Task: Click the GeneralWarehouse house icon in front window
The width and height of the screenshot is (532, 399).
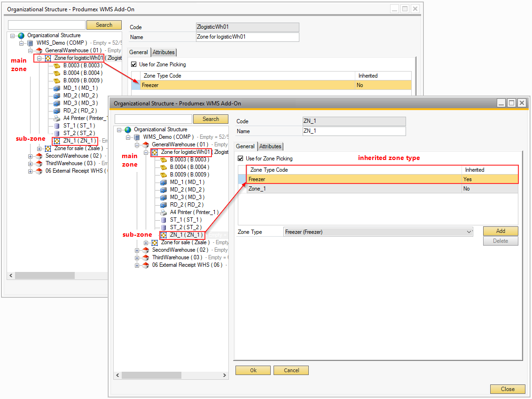Action: click(x=146, y=144)
